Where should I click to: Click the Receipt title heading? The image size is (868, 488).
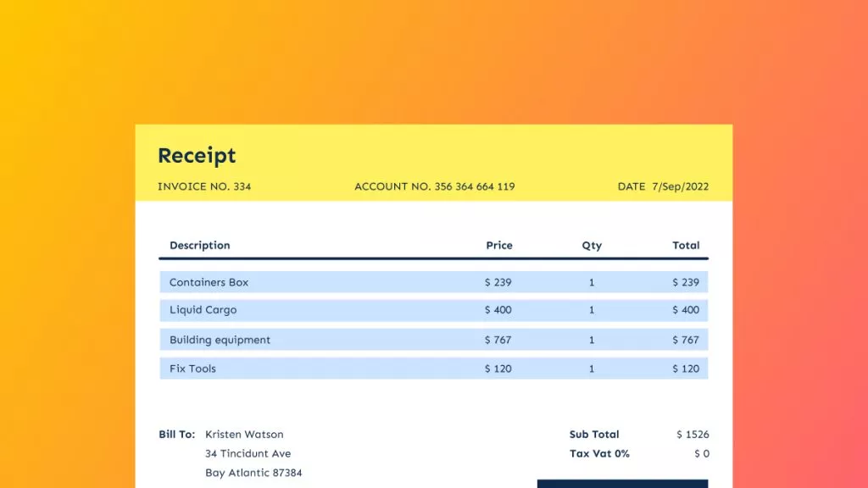tap(197, 156)
